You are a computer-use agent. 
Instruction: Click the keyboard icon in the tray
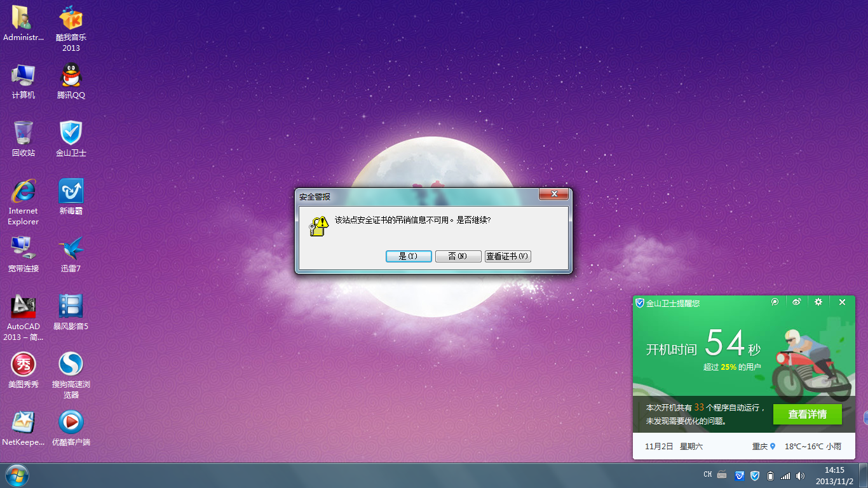[722, 475]
